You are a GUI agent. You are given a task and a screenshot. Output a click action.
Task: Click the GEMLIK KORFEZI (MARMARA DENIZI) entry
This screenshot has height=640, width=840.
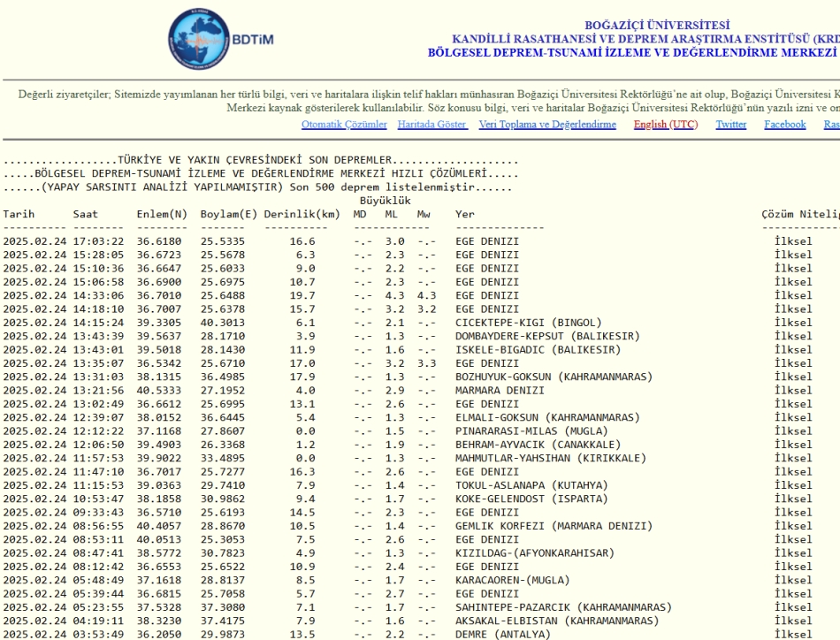(550, 525)
